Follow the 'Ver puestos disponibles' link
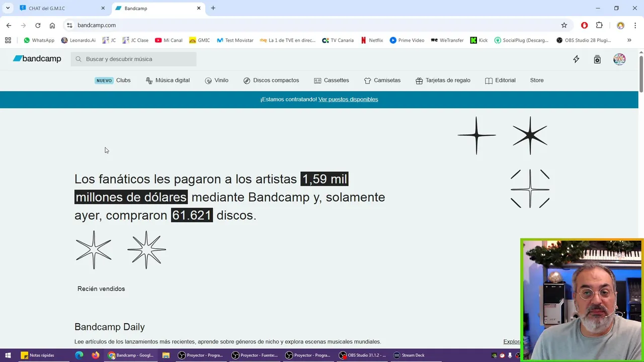Viewport: 644px width, 362px height. [348, 100]
